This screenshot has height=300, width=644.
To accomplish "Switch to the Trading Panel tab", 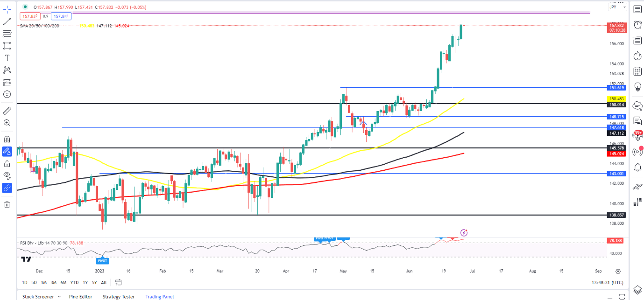I will click(x=159, y=297).
